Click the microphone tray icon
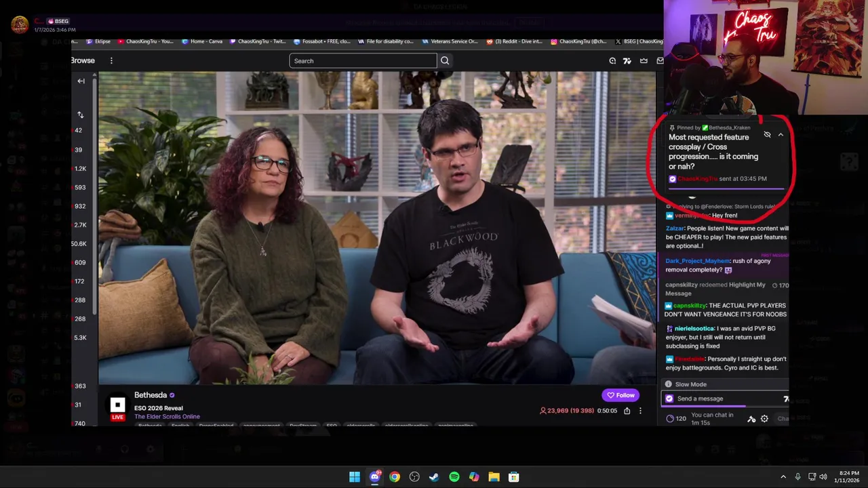This screenshot has width=868, height=488. (x=797, y=477)
